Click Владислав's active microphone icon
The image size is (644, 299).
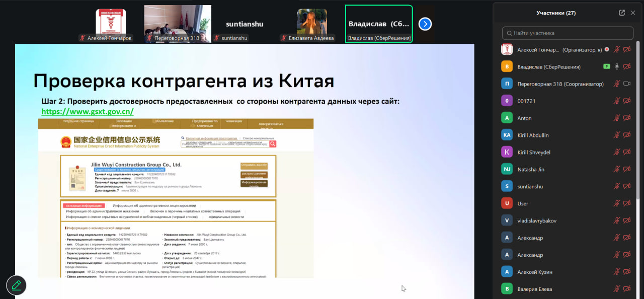point(617,66)
